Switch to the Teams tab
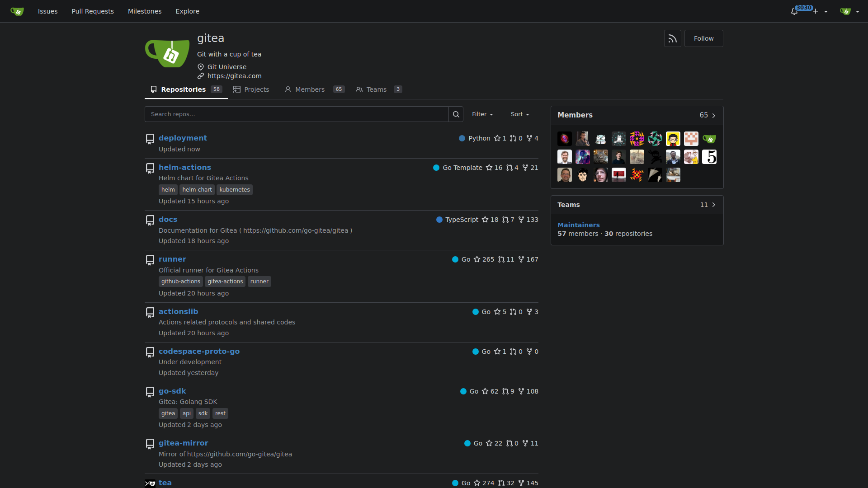The width and height of the screenshot is (868, 488). pyautogui.click(x=379, y=89)
